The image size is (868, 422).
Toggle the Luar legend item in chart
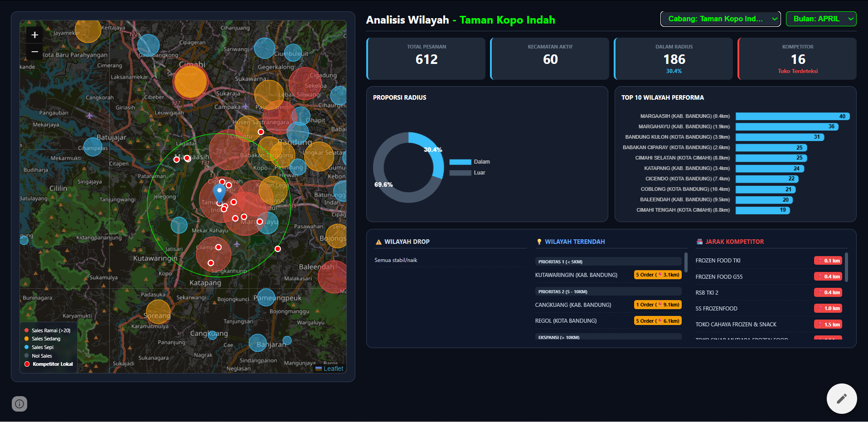coord(467,173)
